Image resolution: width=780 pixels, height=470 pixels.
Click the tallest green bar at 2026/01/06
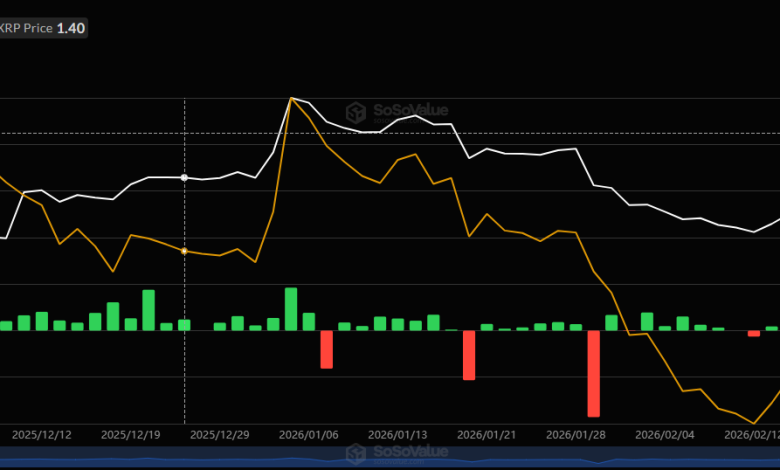point(291,308)
